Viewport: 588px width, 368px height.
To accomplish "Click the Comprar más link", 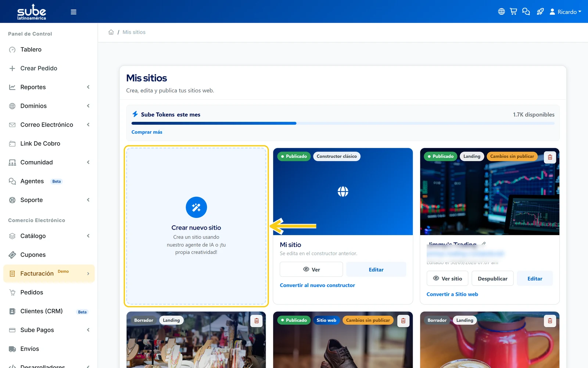I will 147,132.
